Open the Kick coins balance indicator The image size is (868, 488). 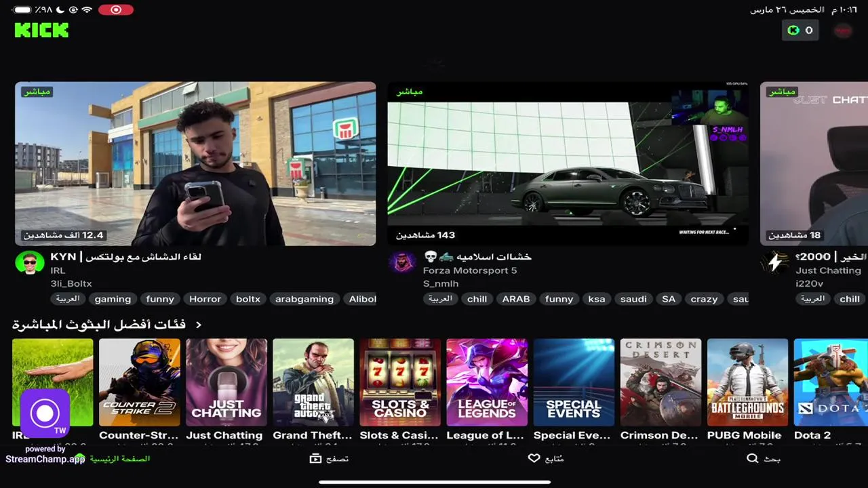[800, 30]
